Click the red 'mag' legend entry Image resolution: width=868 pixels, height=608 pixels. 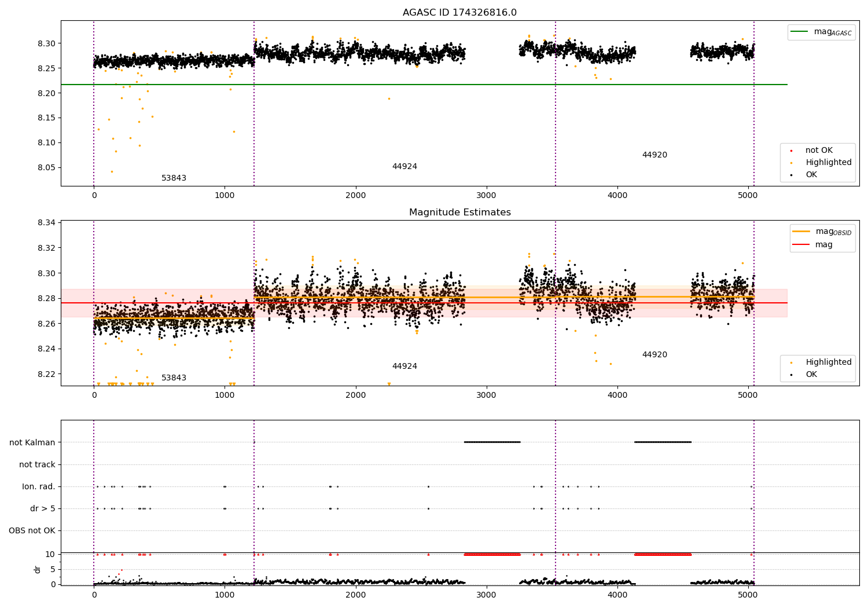coord(823,244)
